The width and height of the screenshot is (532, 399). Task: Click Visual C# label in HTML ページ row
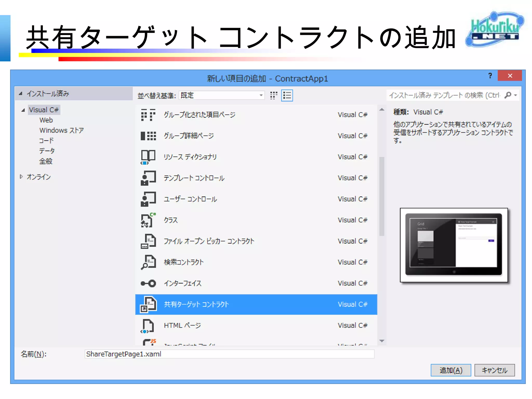tap(353, 325)
